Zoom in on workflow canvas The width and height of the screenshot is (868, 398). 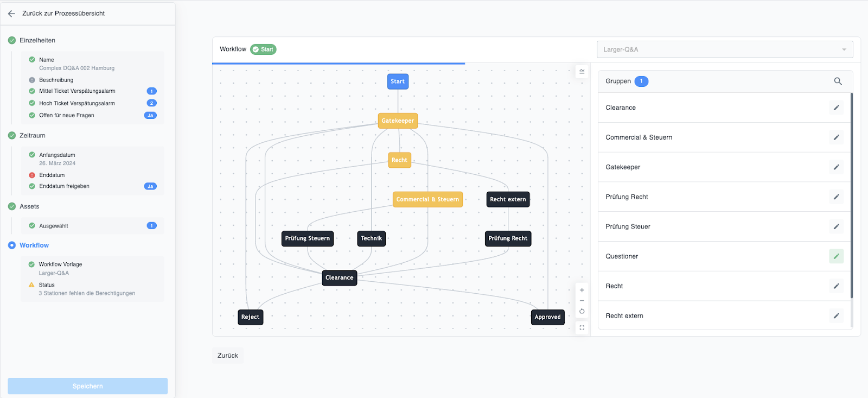(582, 290)
